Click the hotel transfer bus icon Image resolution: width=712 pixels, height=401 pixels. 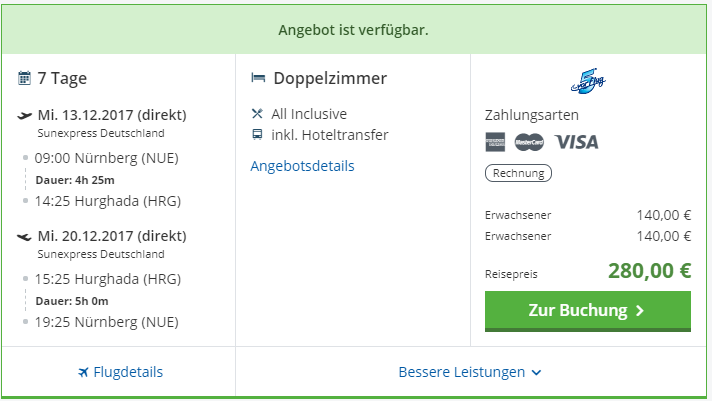click(x=258, y=135)
